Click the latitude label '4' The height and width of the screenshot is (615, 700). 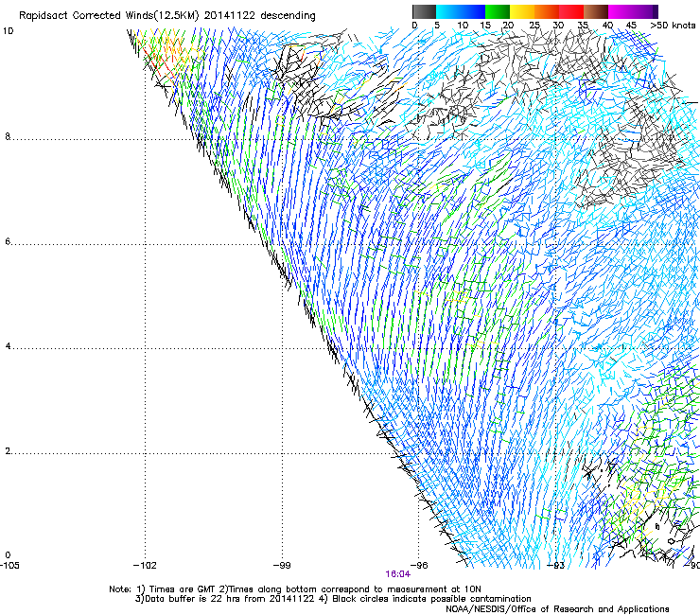click(8, 346)
